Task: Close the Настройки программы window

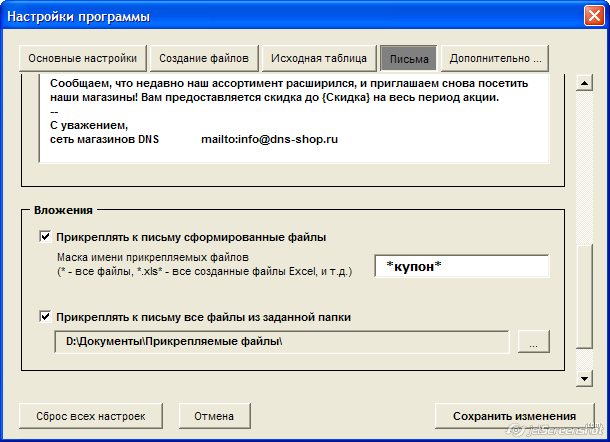Action: point(594,16)
